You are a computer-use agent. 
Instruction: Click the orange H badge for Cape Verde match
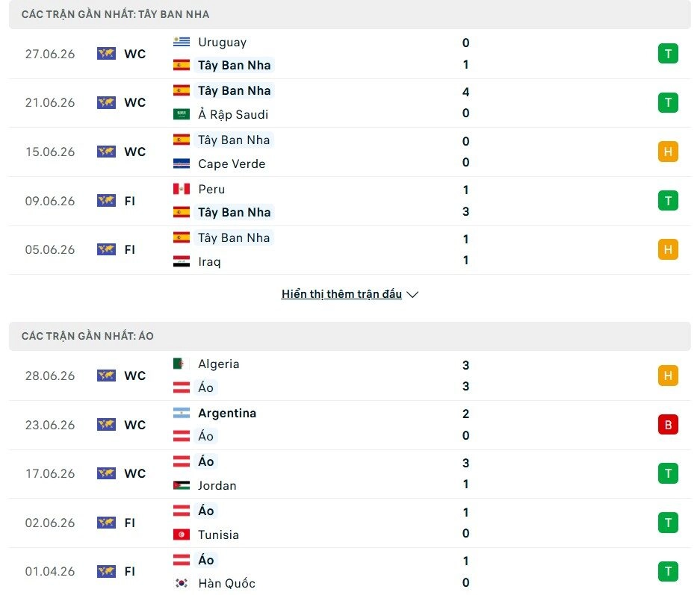click(668, 152)
